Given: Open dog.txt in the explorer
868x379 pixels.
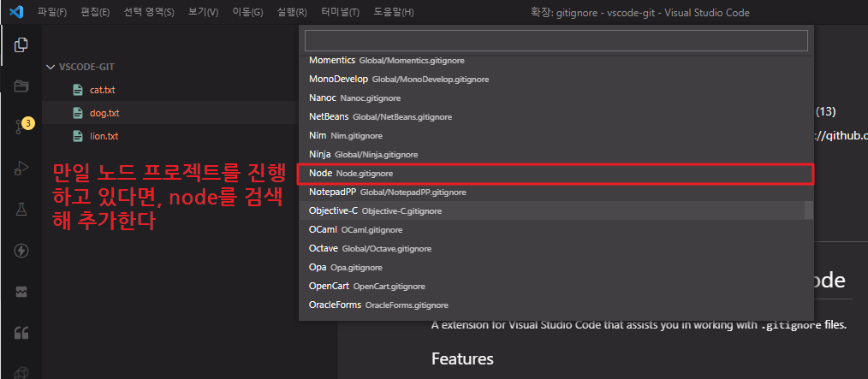Looking at the screenshot, I should [x=104, y=113].
